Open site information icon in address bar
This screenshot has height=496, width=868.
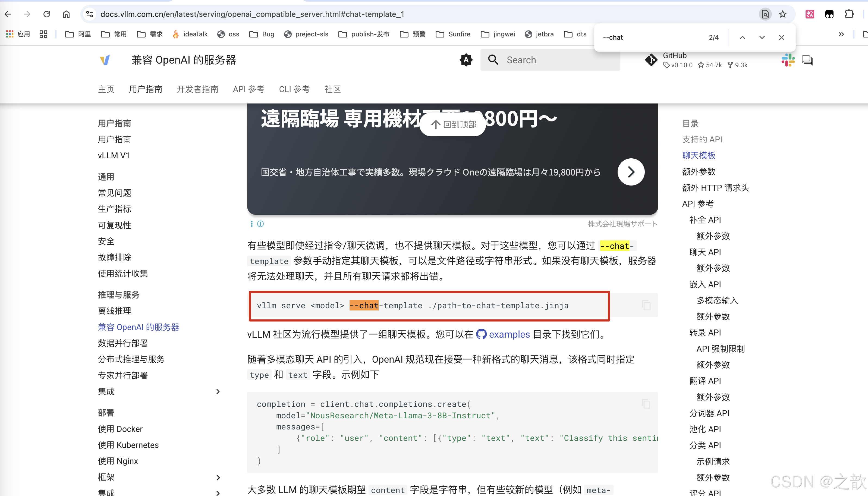pos(90,14)
